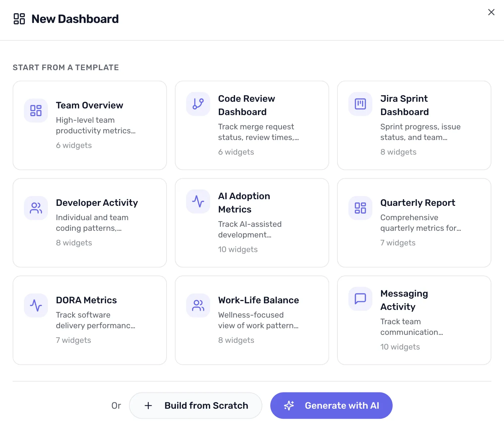Click the DORA Metrics waveform icon
Viewport: 504px width, 427px height.
(x=36, y=306)
